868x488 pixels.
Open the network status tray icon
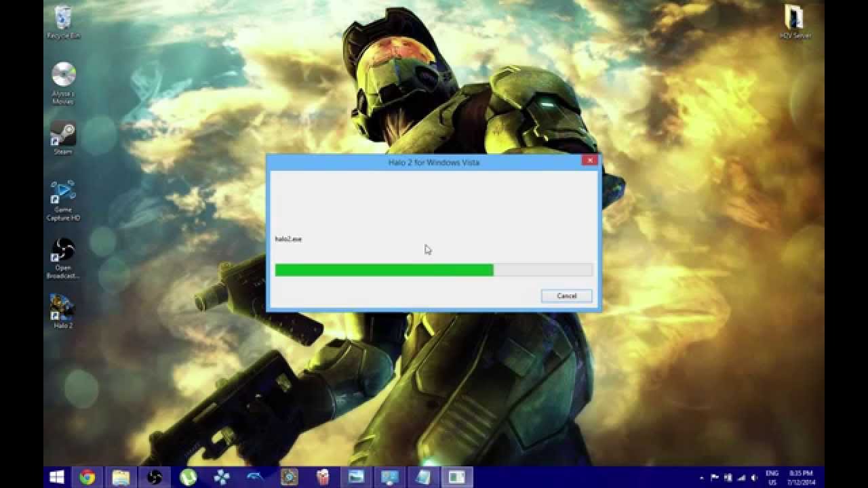pyautogui.click(x=741, y=478)
